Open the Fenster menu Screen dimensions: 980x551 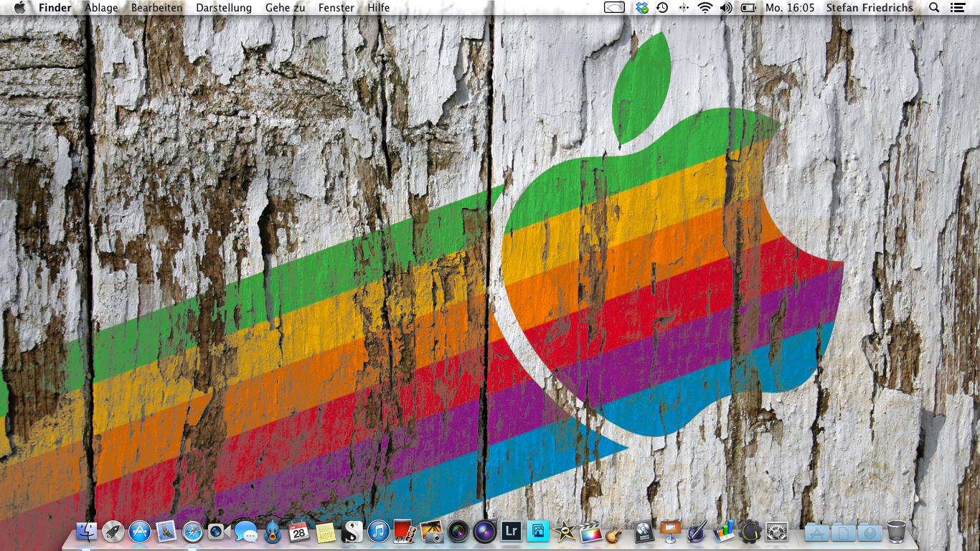pyautogui.click(x=336, y=7)
